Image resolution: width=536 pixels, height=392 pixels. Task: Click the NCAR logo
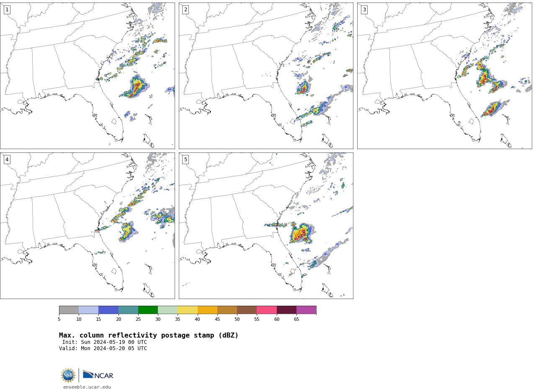[98, 375]
